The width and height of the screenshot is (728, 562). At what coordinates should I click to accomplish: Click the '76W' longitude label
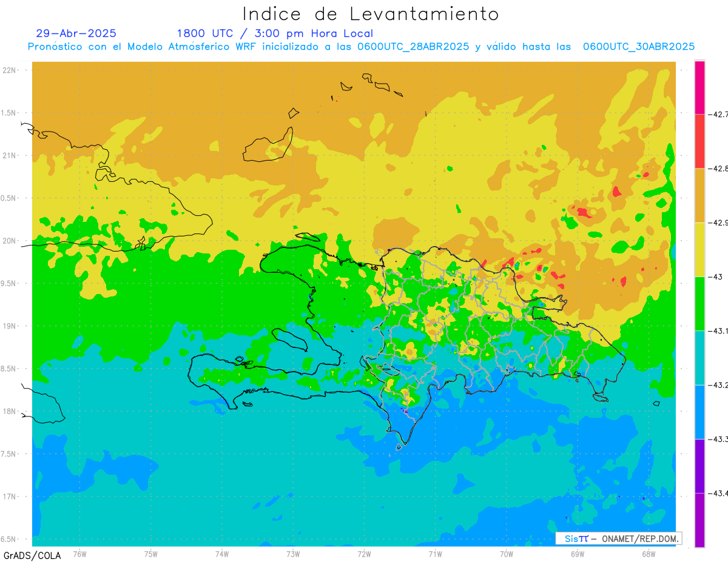click(79, 554)
